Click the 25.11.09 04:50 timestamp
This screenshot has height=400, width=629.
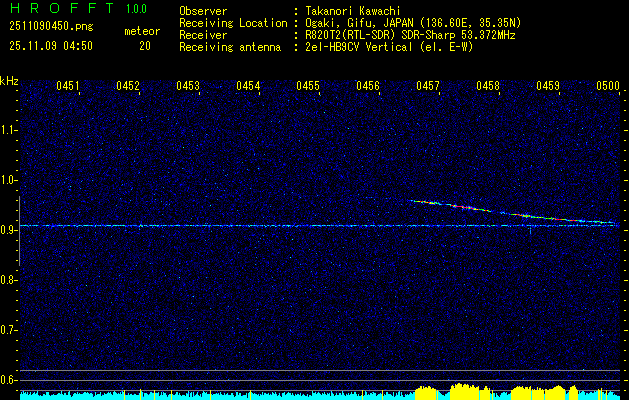click(50, 46)
